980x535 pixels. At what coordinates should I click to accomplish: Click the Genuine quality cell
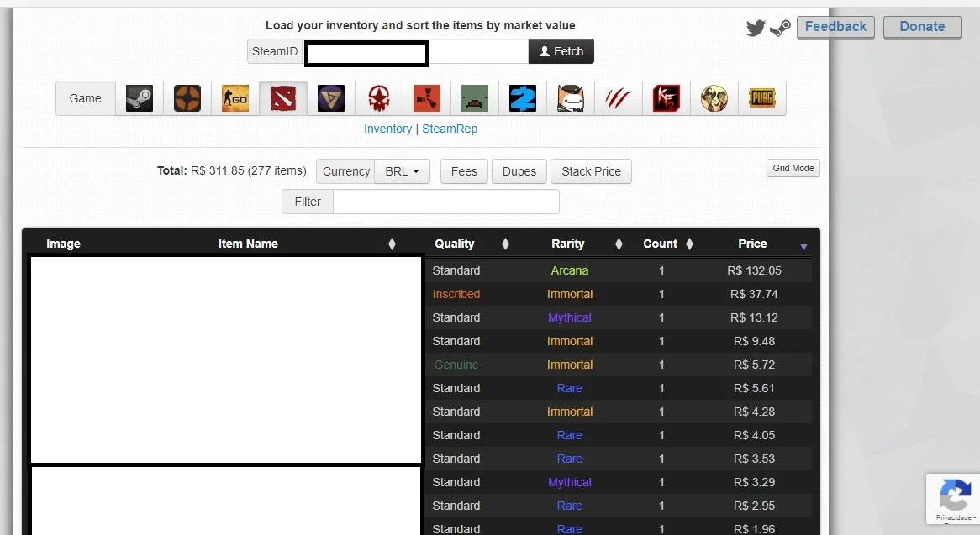(x=456, y=365)
